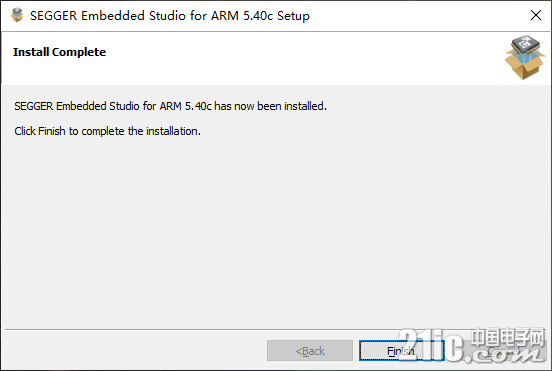Click the chip graphic atop the package icon
The image size is (552, 371).
pyautogui.click(x=526, y=44)
